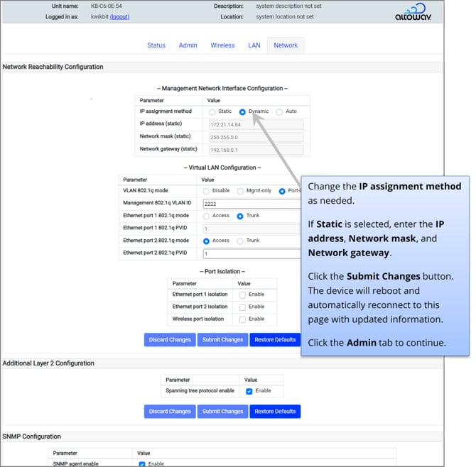Click Submit Changes under Port Isolation
Viewport: 476px width, 467px height.
pos(222,340)
